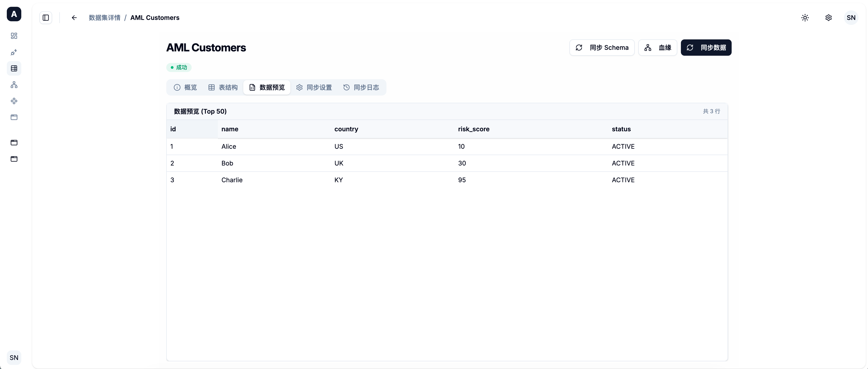Open the dashboard grid sidebar icon
This screenshot has width=868, height=369.
tap(14, 36)
